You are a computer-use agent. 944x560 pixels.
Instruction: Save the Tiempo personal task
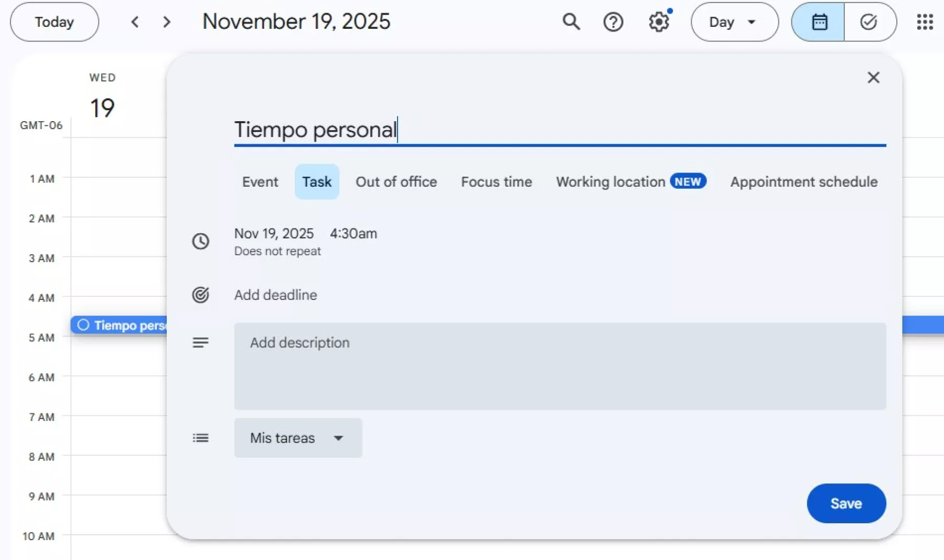pos(845,503)
